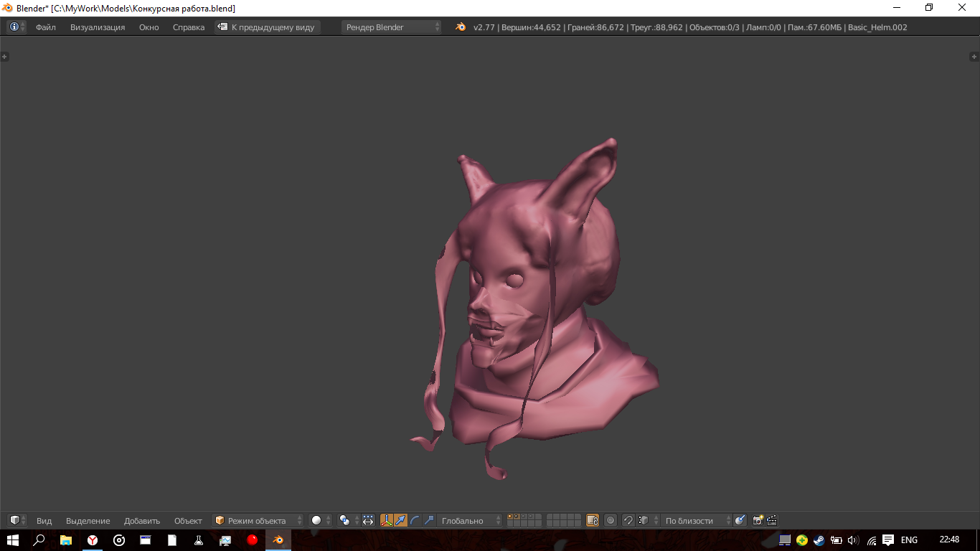Toggle proportional editing circle button
This screenshot has height=551, width=980.
pos(611,520)
